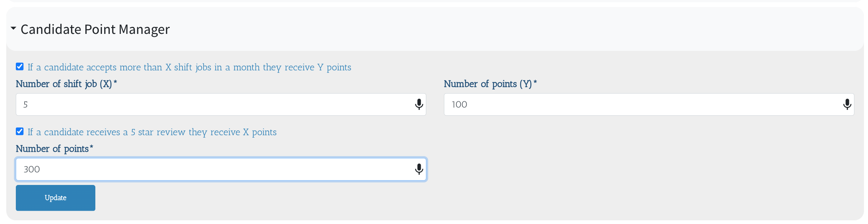Image resolution: width=868 pixels, height=224 pixels.
Task: Collapse panel using the triangle arrow icon
Action: click(x=14, y=28)
